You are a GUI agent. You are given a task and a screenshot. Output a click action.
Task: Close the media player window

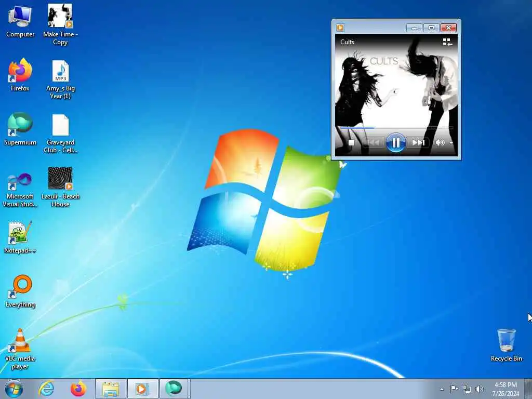click(x=448, y=28)
